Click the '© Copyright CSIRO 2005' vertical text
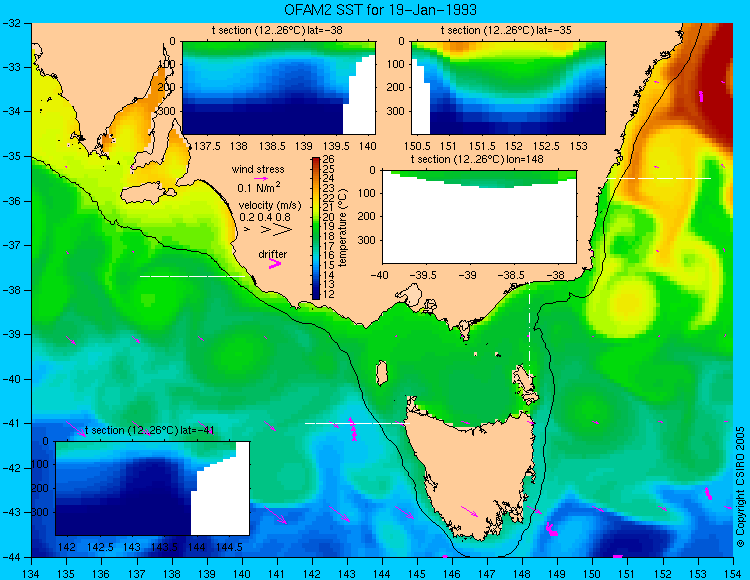The image size is (750, 580). pos(740,487)
